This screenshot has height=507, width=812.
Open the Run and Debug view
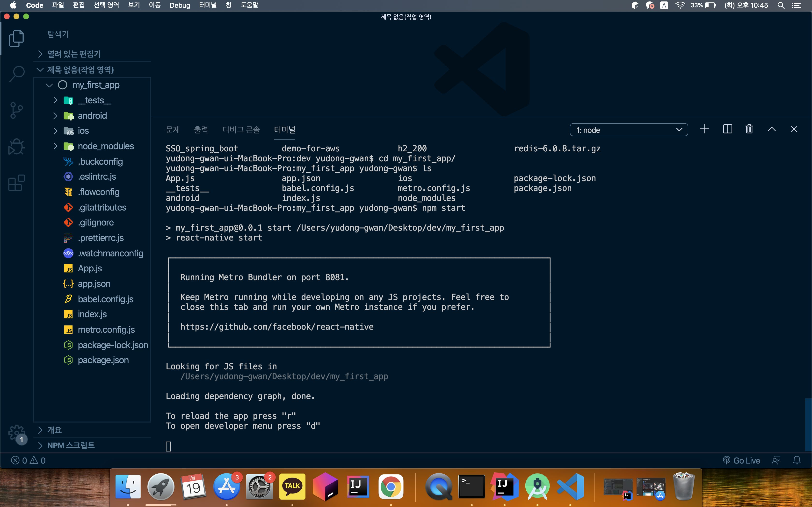tap(16, 147)
